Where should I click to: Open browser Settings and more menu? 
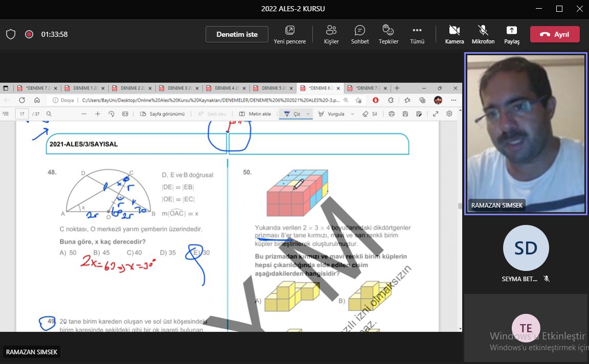pos(454,100)
